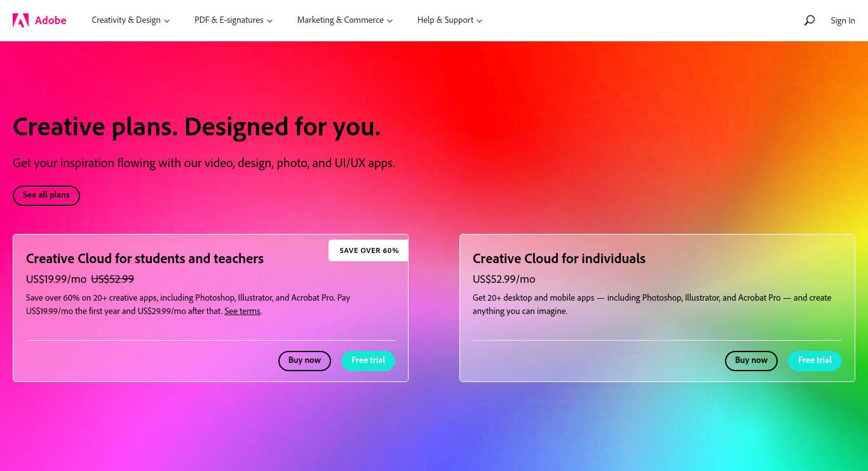The height and width of the screenshot is (471, 868).
Task: Start Free trial for individuals plan
Action: click(815, 360)
